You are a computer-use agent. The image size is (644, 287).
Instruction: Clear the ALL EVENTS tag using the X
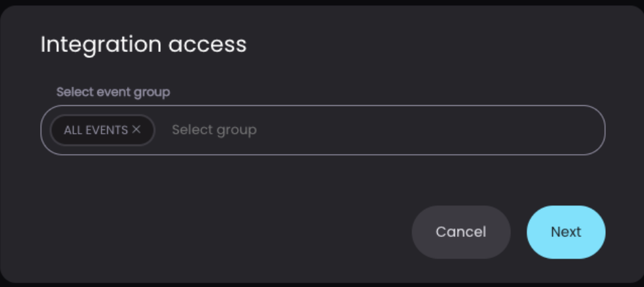[x=136, y=130]
